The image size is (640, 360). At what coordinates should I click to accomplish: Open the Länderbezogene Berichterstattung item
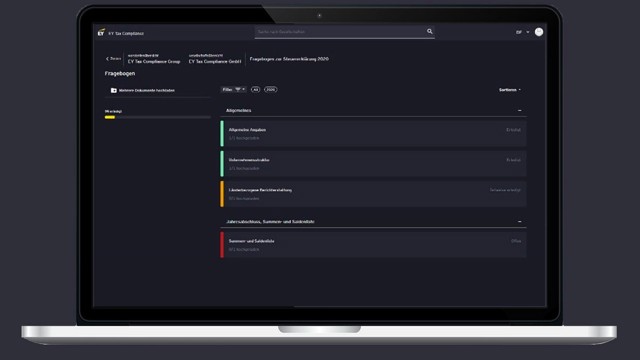tap(373, 194)
